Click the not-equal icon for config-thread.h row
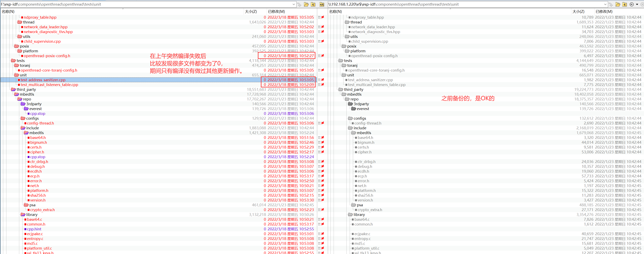644x254 pixels. click(323, 123)
